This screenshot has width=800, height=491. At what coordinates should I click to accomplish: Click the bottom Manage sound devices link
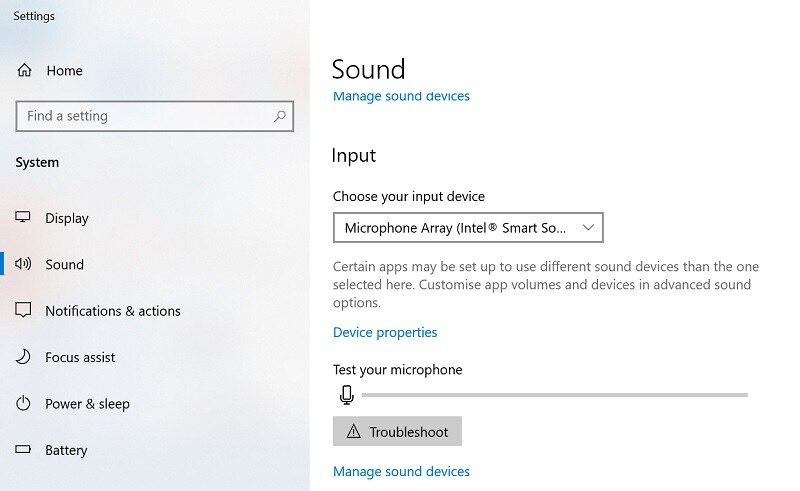[401, 471]
